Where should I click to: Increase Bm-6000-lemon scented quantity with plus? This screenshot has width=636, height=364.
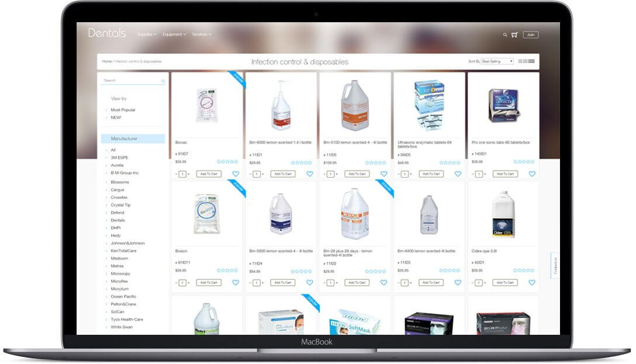[263, 174]
